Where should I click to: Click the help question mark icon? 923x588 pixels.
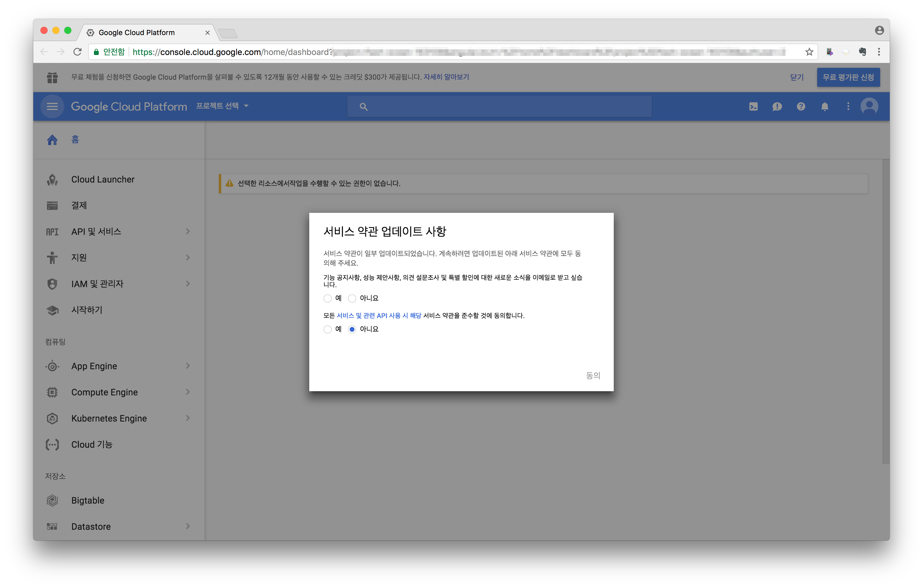click(801, 106)
